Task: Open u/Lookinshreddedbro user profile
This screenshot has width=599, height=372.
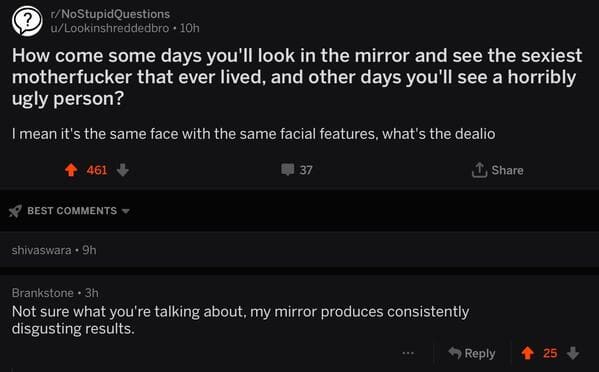Action: [x=110, y=28]
